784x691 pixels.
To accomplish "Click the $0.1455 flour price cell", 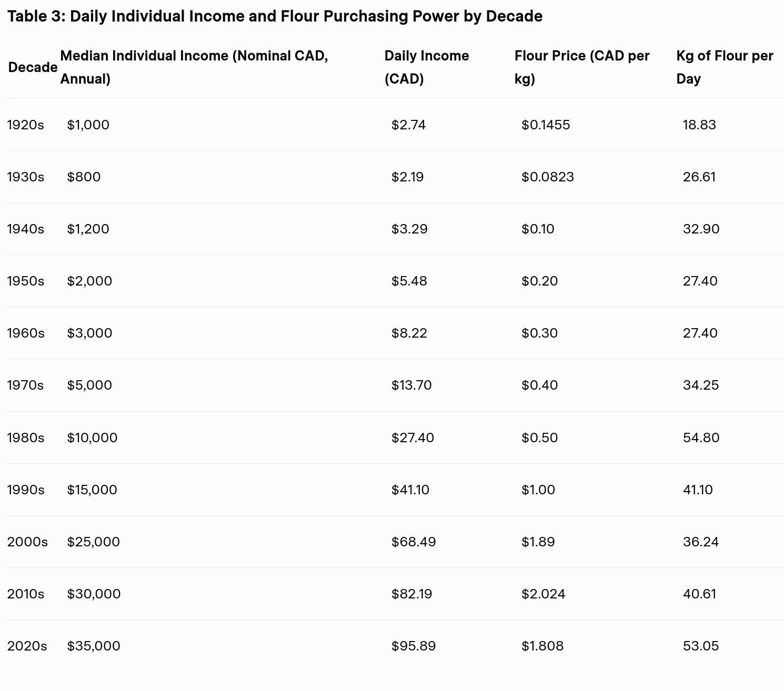I will (546, 125).
